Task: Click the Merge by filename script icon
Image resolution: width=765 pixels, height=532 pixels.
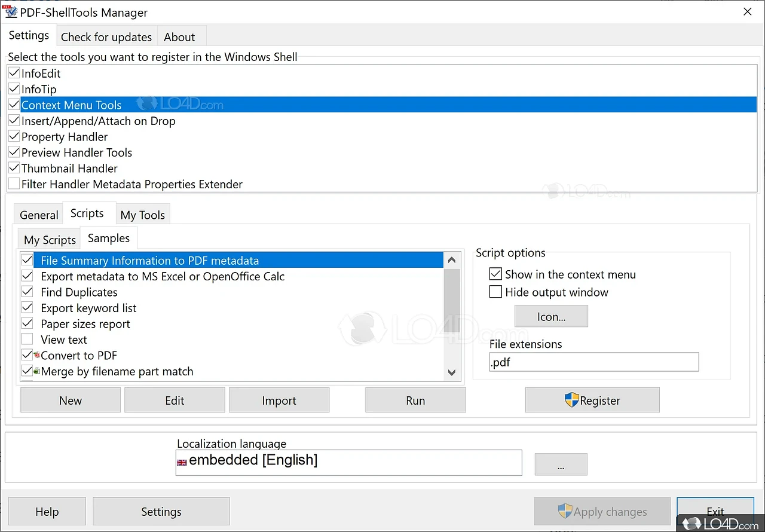Action: click(37, 371)
